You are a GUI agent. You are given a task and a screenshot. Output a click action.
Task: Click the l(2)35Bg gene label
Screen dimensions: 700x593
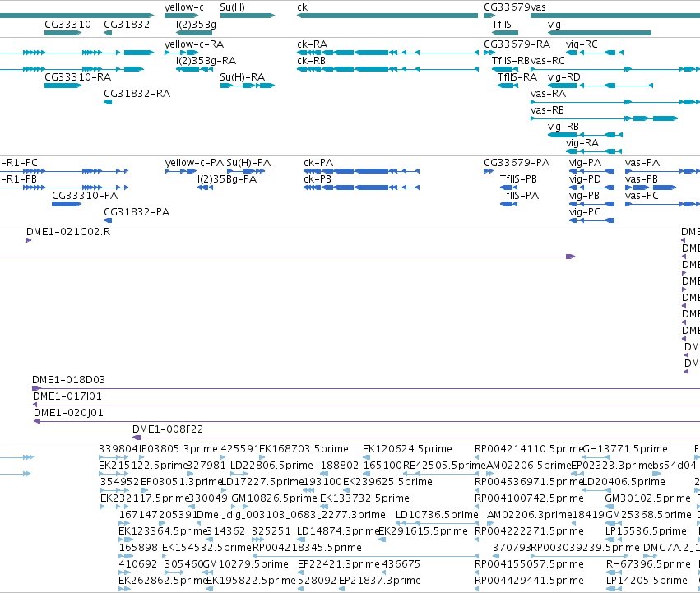196,24
